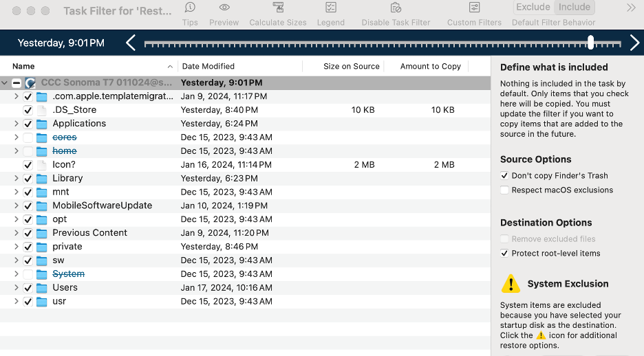The height and width of the screenshot is (356, 644).
Task: Toggle Protect root-level items checkbox
Action: (x=505, y=254)
